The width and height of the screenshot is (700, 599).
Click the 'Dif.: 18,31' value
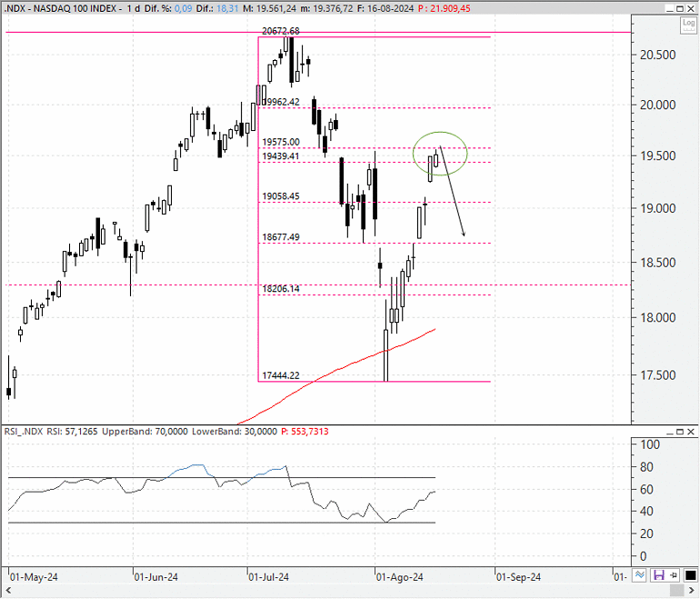coord(218,8)
